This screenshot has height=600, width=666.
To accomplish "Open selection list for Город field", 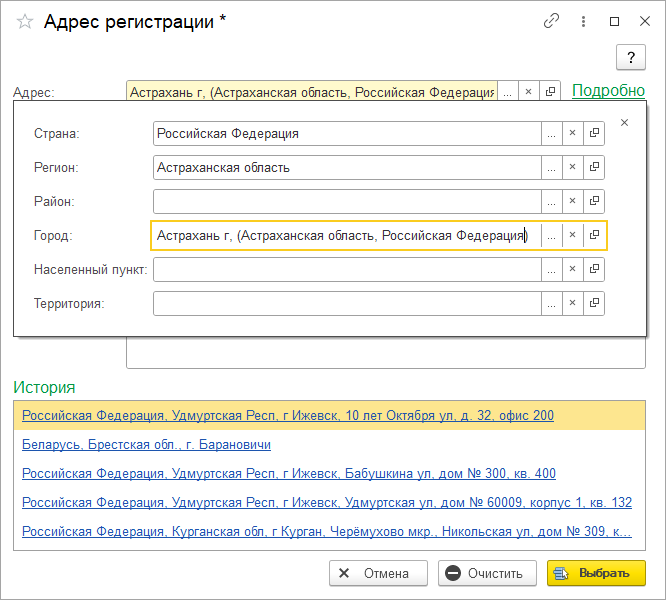I will 551,235.
